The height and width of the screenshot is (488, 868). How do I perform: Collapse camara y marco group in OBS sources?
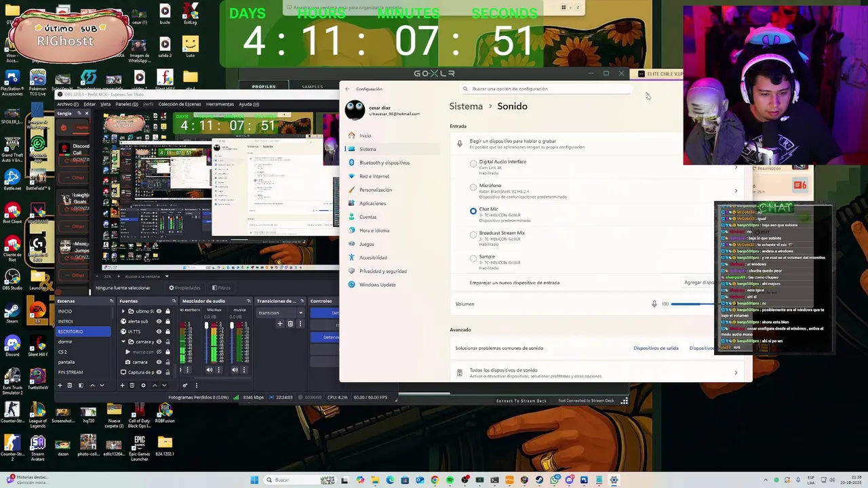[123, 342]
